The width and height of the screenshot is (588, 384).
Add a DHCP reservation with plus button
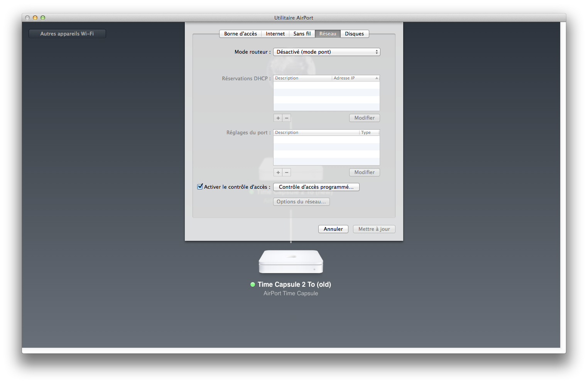point(278,118)
